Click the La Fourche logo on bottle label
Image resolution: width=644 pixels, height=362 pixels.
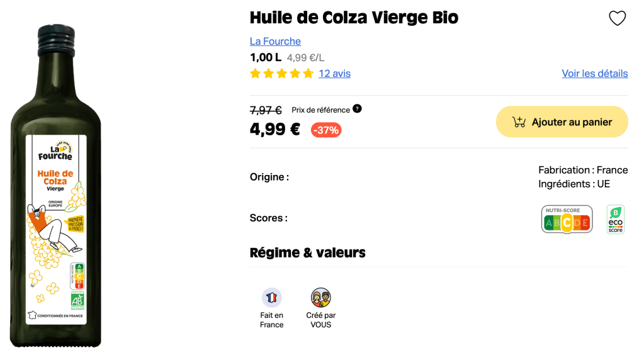tap(56, 150)
